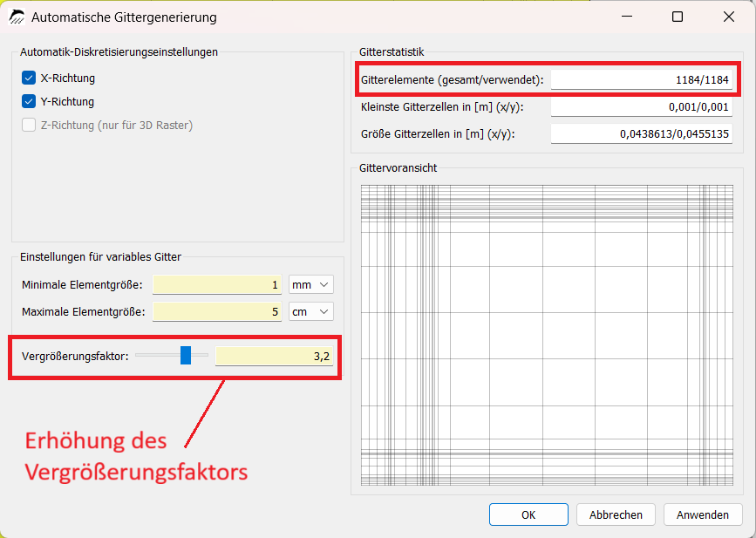Click the Minimale Elementgröße input field

[x=217, y=284]
